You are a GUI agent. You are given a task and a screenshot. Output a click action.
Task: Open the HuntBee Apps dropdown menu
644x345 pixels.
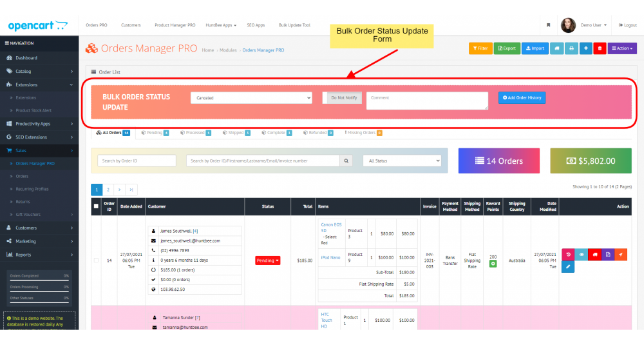click(221, 25)
